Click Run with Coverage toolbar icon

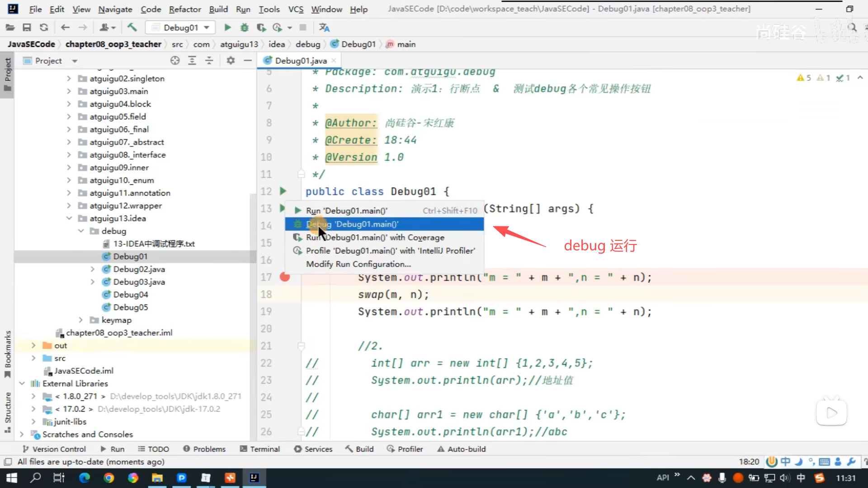[x=261, y=28]
